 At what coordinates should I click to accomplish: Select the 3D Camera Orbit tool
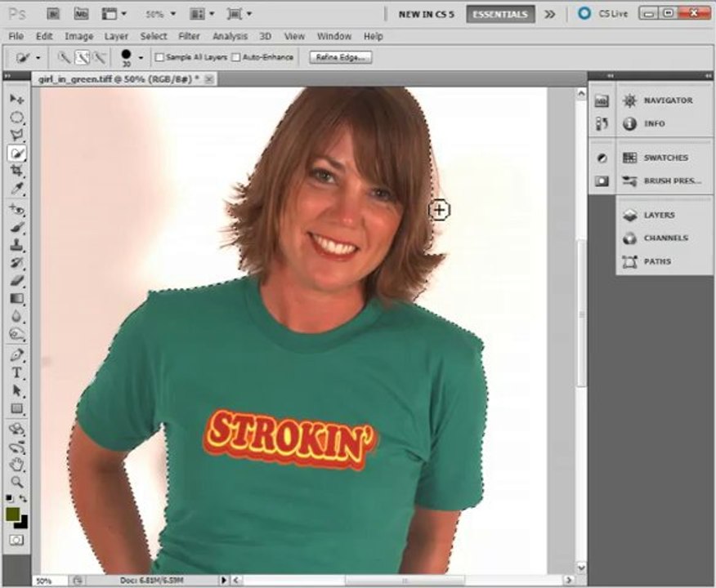(x=16, y=447)
